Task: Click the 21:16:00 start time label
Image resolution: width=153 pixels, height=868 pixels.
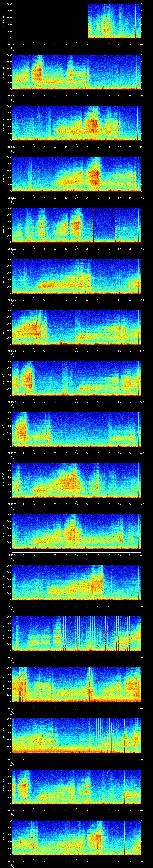Action: click(x=12, y=402)
